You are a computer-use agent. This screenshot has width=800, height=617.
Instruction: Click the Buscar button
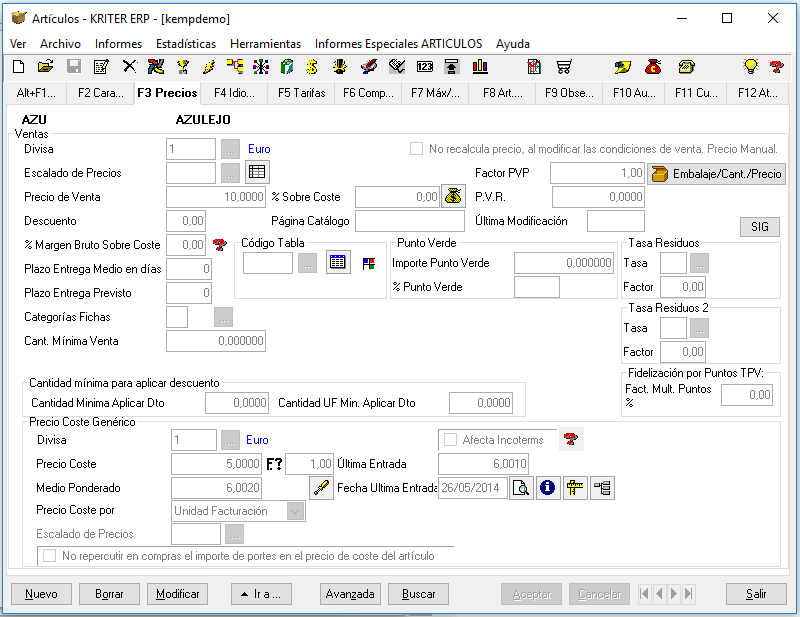click(418, 594)
